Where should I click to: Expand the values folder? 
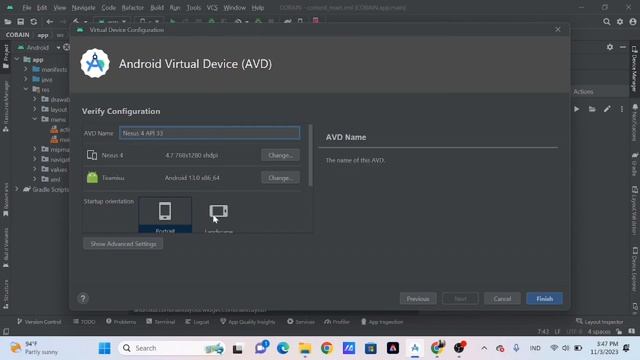click(x=35, y=169)
